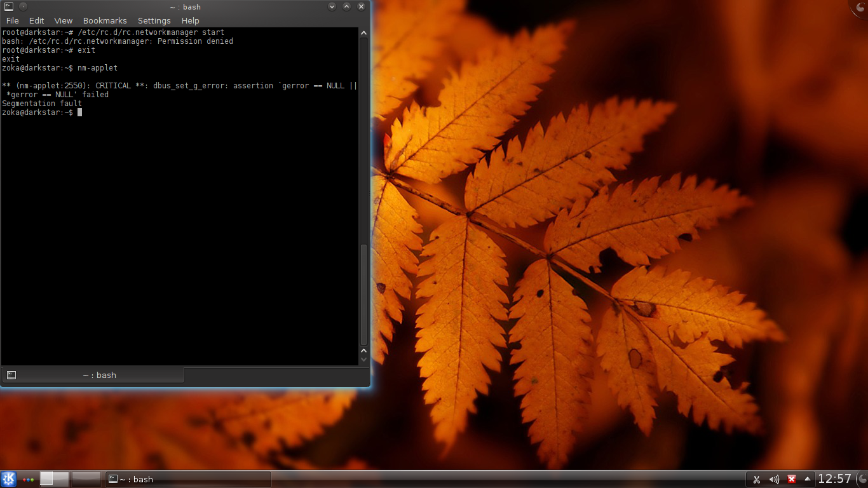Viewport: 868px width, 488px height.
Task: Open the Plasma cashew at the top-right corner
Action: pos(860,6)
